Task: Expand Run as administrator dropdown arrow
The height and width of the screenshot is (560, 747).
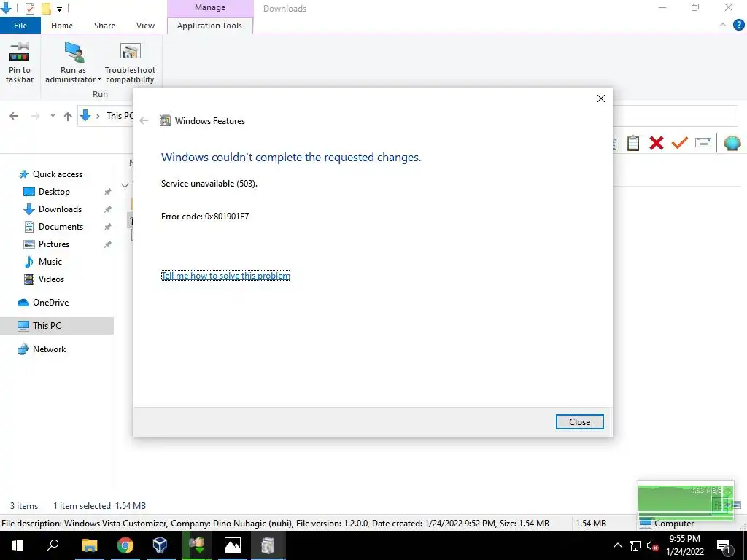Action: 99,80
